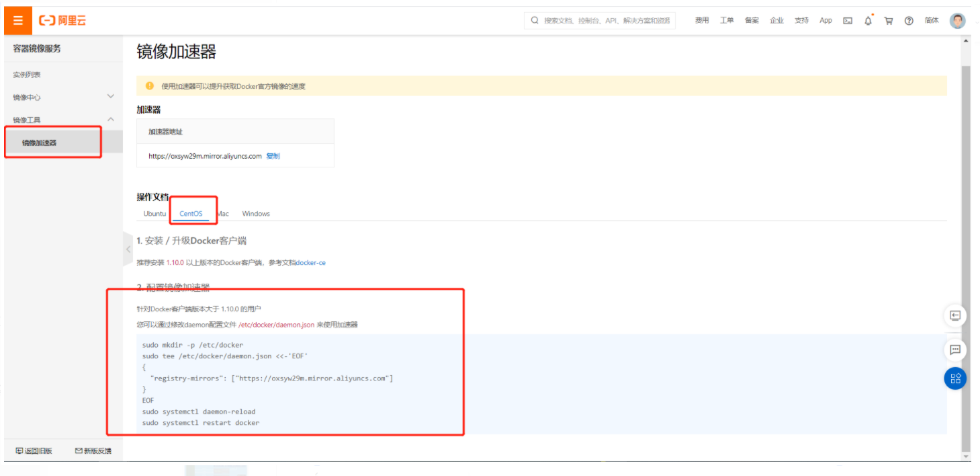Open 工单 in top bar
Viewport: 980px width, 476px height.
coord(727,21)
